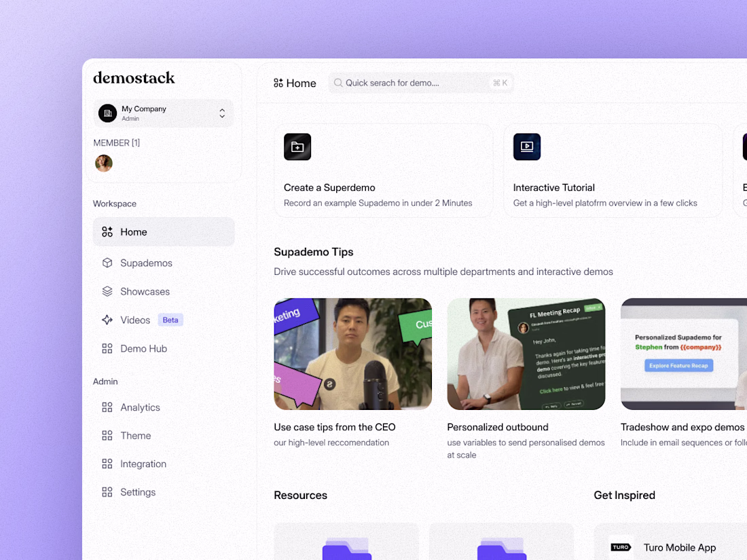This screenshot has height=560, width=747.
Task: Open the Interactive Tutorial card
Action: click(x=613, y=170)
